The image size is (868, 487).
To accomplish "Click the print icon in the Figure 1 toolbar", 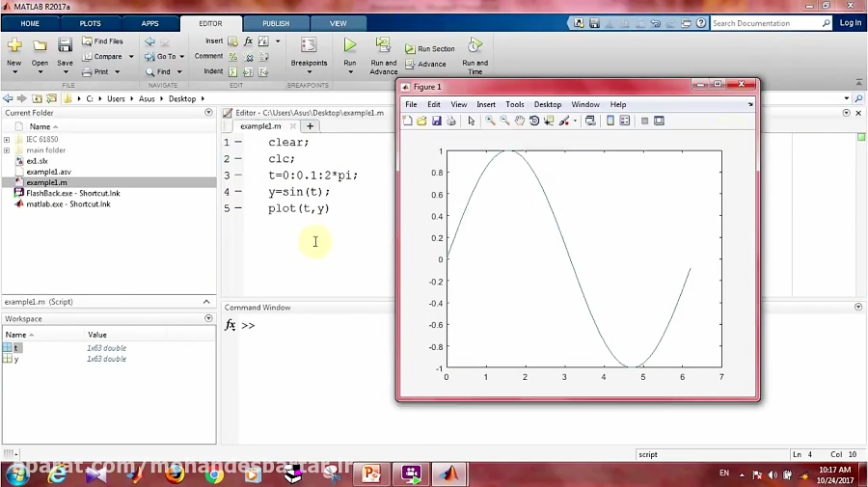I will coord(450,121).
